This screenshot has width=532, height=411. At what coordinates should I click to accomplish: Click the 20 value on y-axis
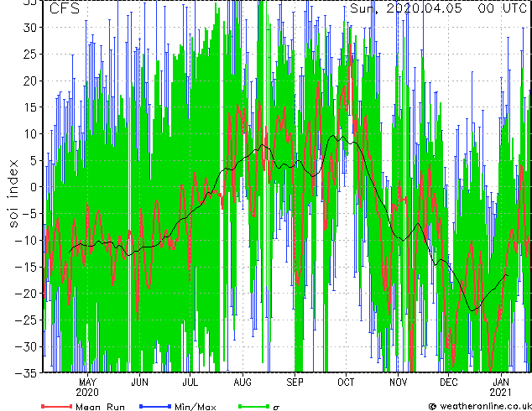tap(30, 81)
